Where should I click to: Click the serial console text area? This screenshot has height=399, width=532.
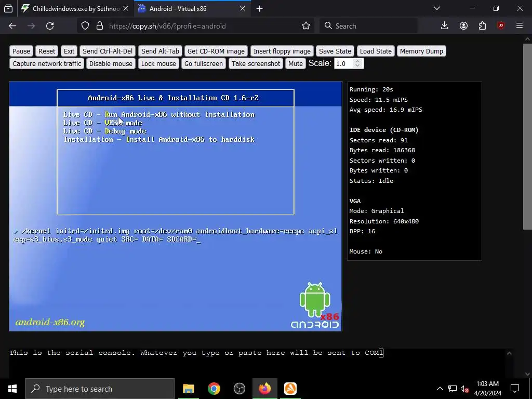pyautogui.click(x=257, y=363)
